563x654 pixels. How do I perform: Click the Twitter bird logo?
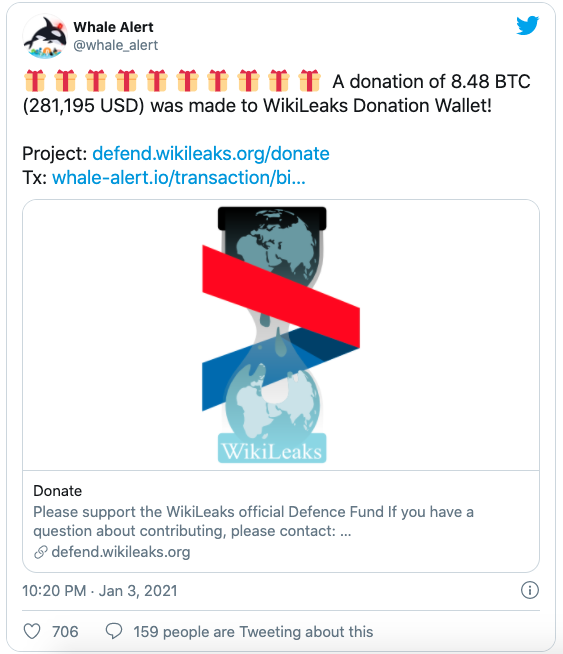click(528, 25)
